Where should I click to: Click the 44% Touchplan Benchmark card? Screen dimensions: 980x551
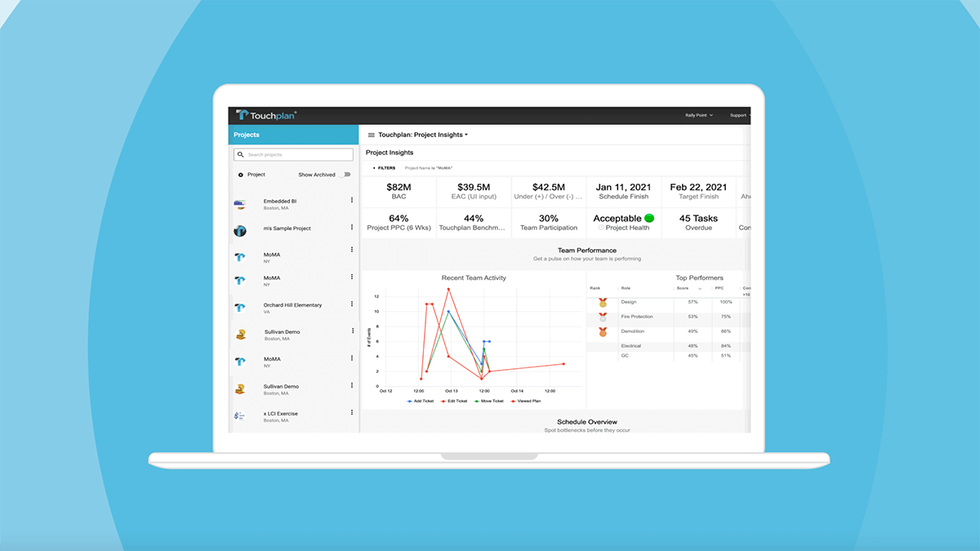coord(474,223)
